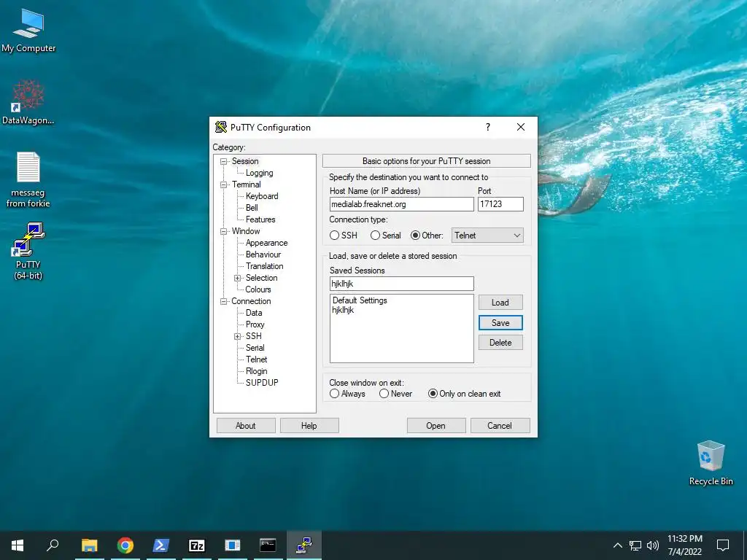Image resolution: width=747 pixels, height=560 pixels.
Task: Focus the Saved Sessions name field
Action: (402, 284)
